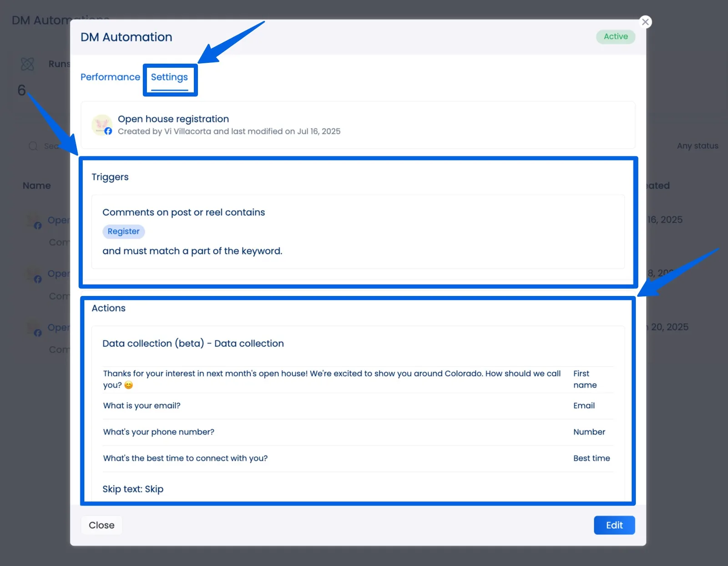The image size is (728, 566).
Task: Click the Triggers section header
Action: click(x=110, y=177)
